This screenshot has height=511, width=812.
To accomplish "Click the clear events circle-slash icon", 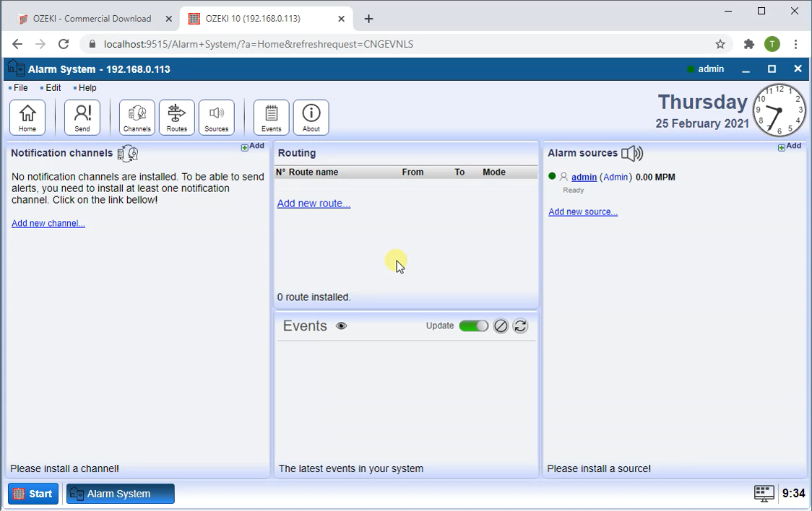I will (501, 326).
